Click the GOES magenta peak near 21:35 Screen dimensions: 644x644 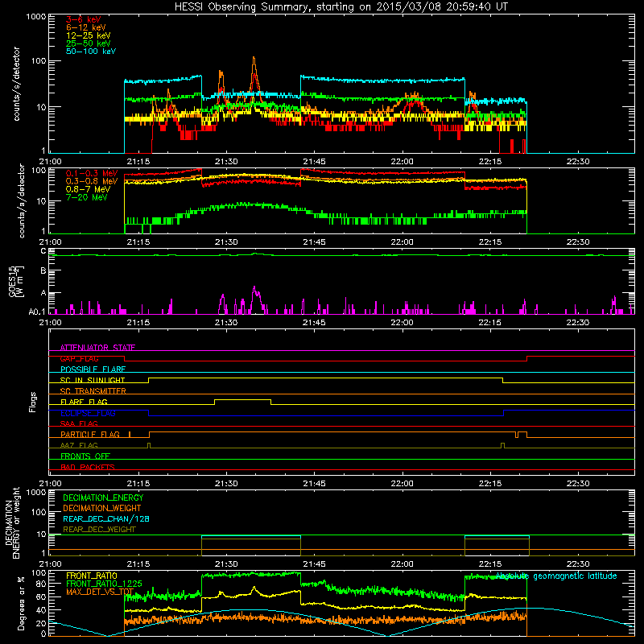tap(254, 288)
